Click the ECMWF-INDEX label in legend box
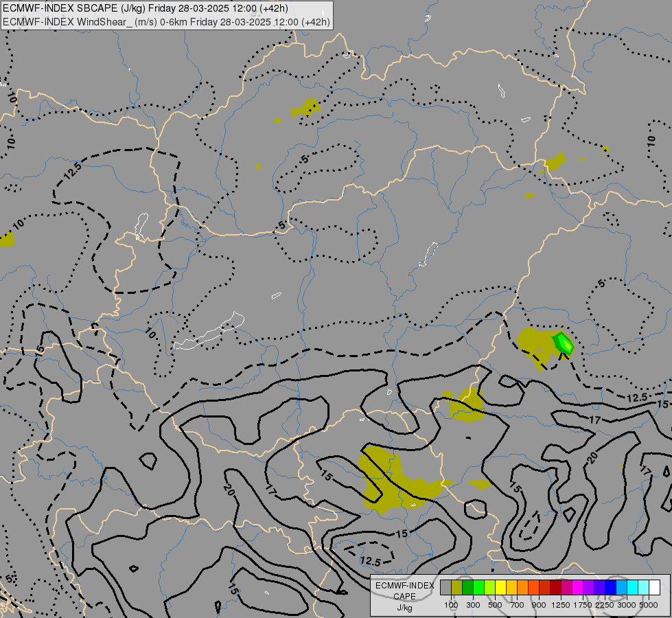The height and width of the screenshot is (618, 672). [x=404, y=586]
